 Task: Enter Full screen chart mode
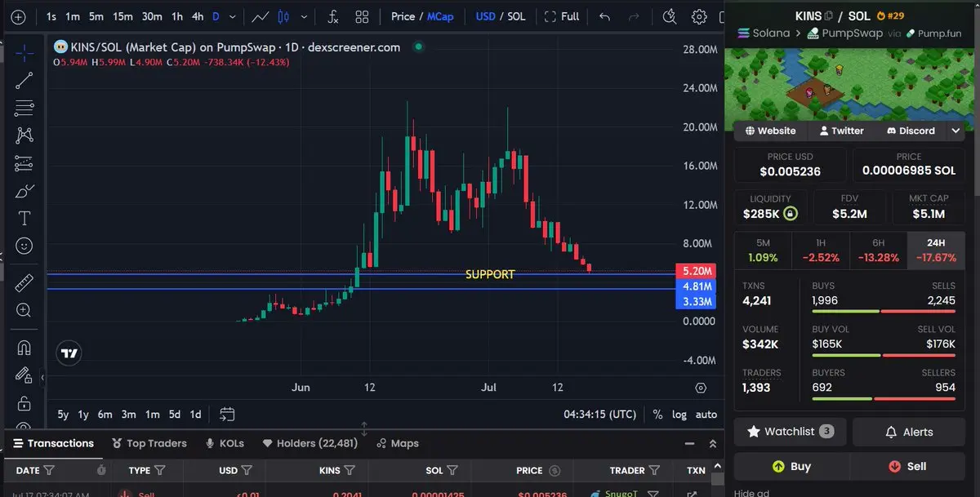pyautogui.click(x=562, y=16)
